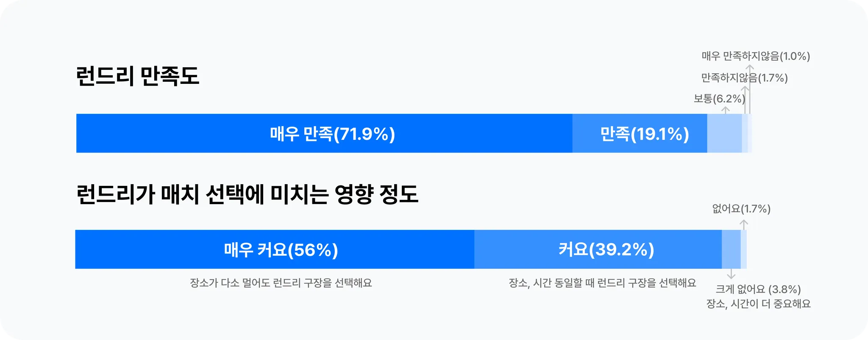Click the 매우 만족하지않음(1.0%) label

(756, 56)
